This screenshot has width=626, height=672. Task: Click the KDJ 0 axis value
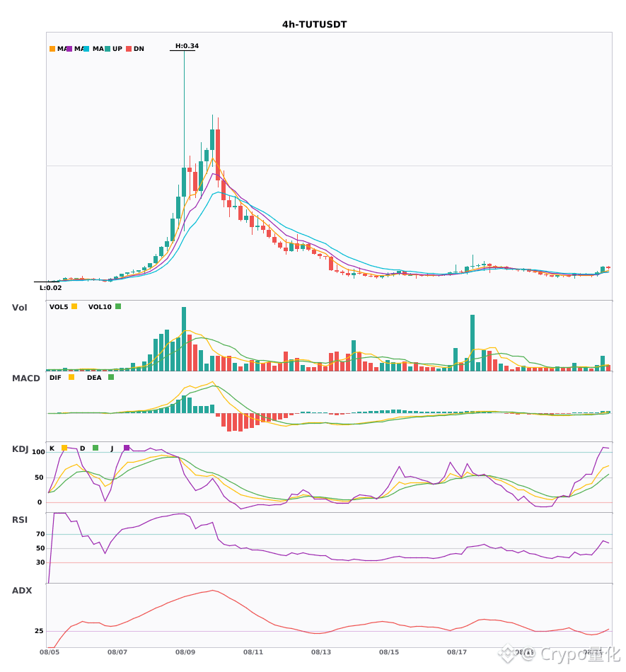[40, 502]
